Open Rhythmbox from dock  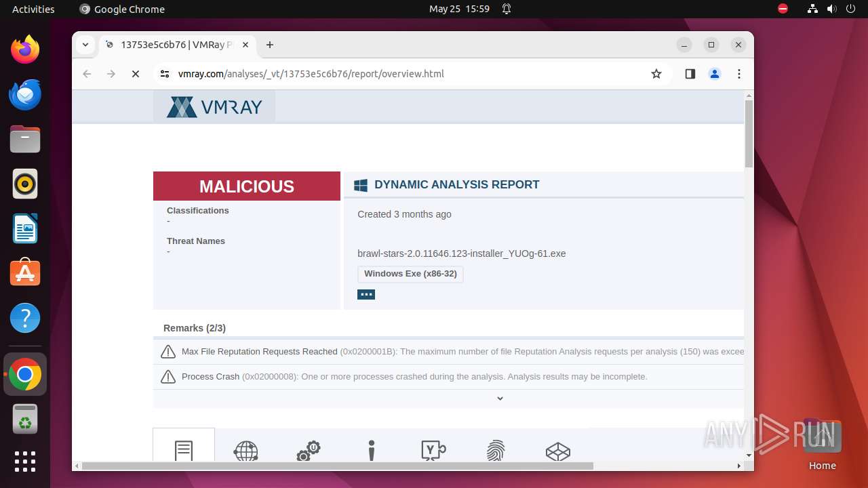tap(25, 184)
